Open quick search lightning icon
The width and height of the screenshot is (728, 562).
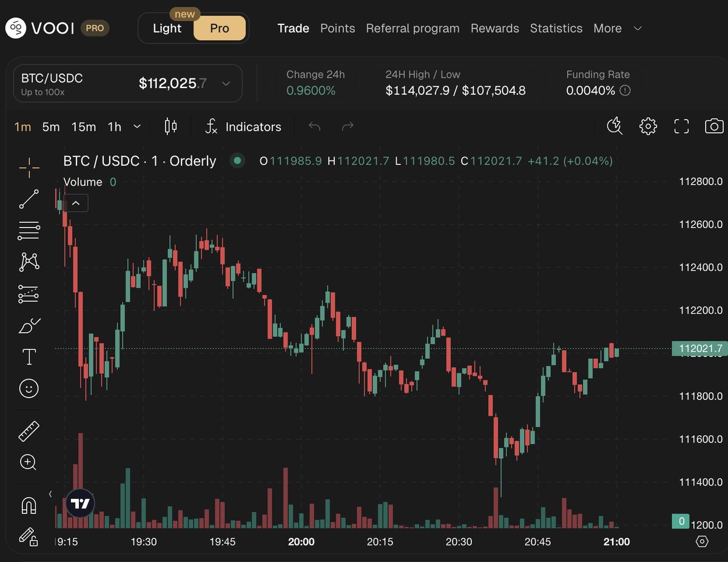(615, 126)
